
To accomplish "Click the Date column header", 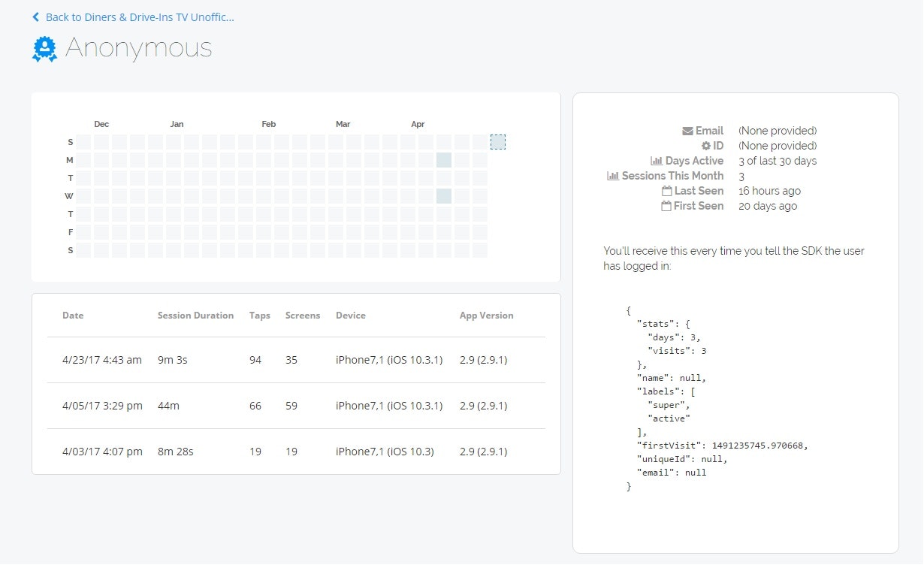I will (73, 316).
